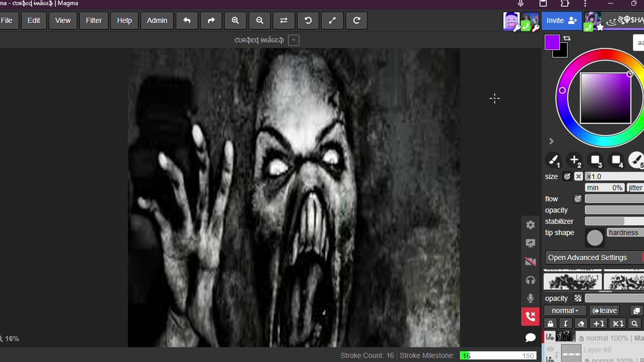Open the Help menu
This screenshot has height=362, width=644.
click(x=124, y=21)
